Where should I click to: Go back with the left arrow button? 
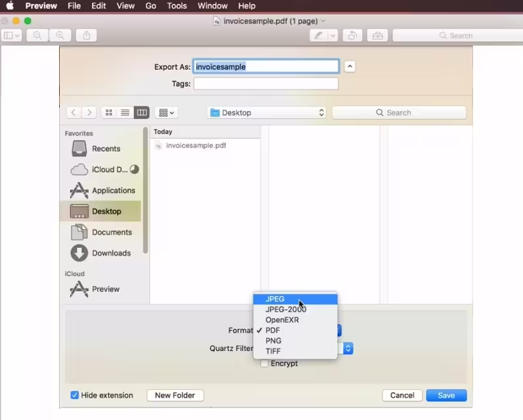pos(74,112)
